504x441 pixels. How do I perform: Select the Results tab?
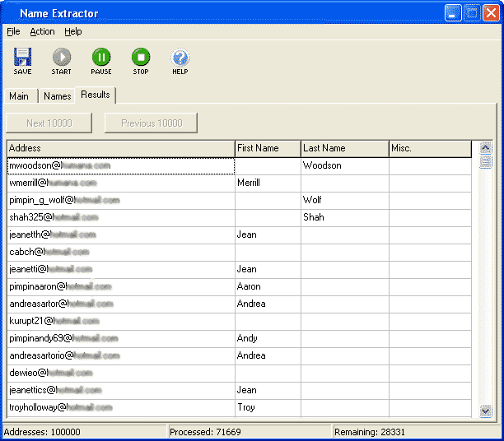[96, 95]
